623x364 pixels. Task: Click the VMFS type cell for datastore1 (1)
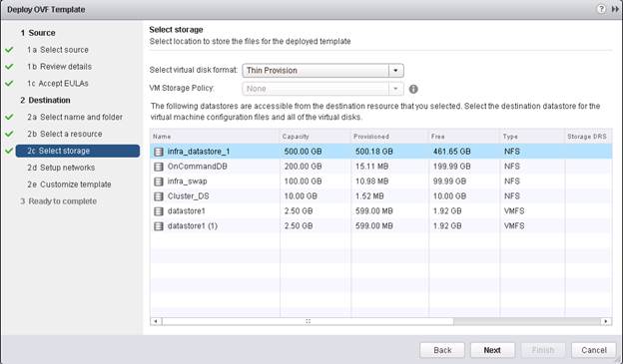point(514,225)
